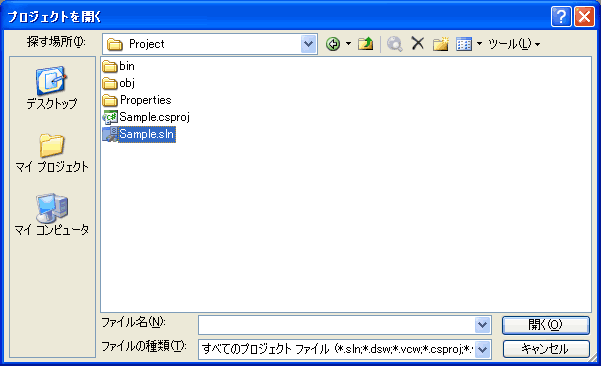This screenshot has width=601, height=366.
Task: Click the bin folder icon
Action: 110,66
